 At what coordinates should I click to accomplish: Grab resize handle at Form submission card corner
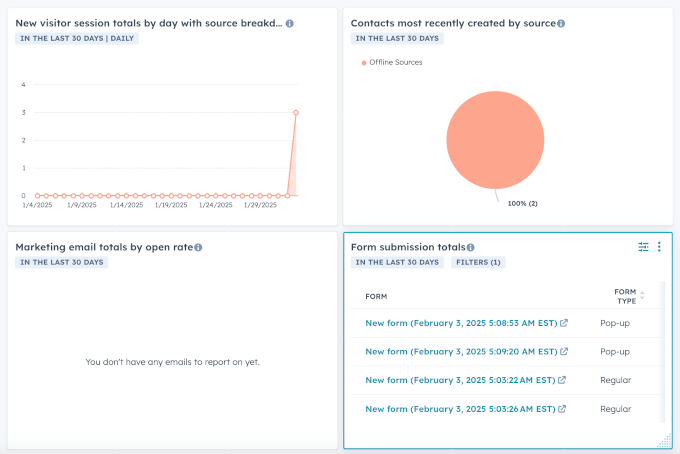click(x=664, y=441)
